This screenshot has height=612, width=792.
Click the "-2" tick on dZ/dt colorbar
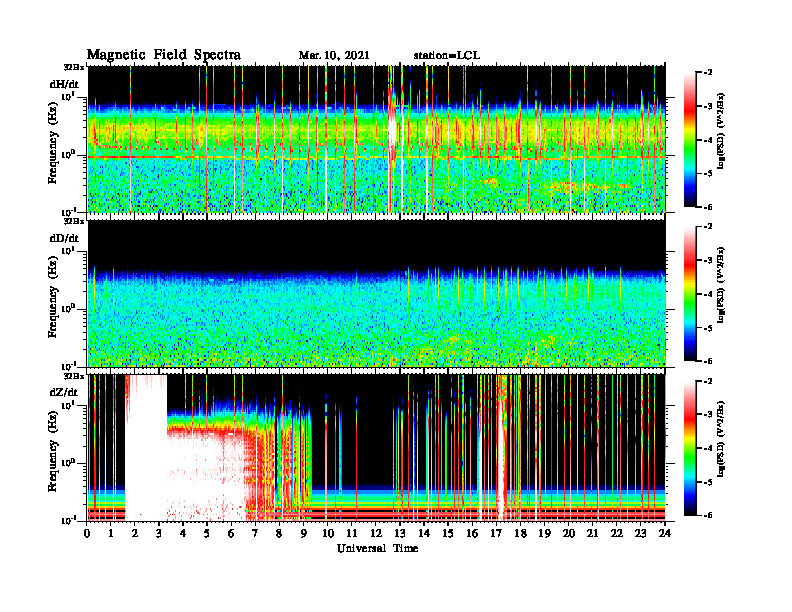point(707,381)
